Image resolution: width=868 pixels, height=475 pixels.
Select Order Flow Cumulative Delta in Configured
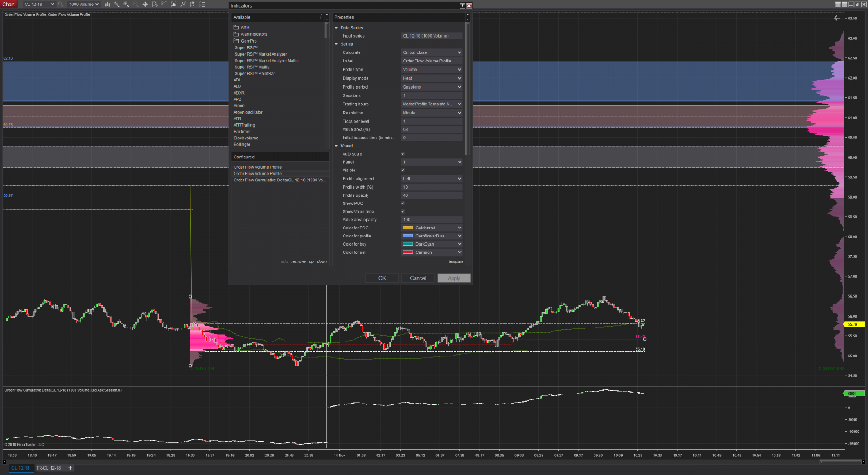pyautogui.click(x=280, y=180)
